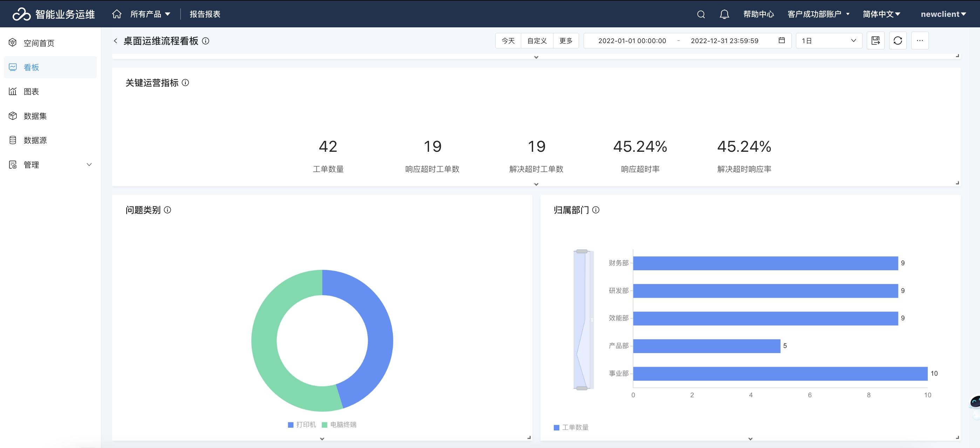Click the 事业部 bar with value 10
The height and width of the screenshot is (448, 980).
[x=780, y=373]
